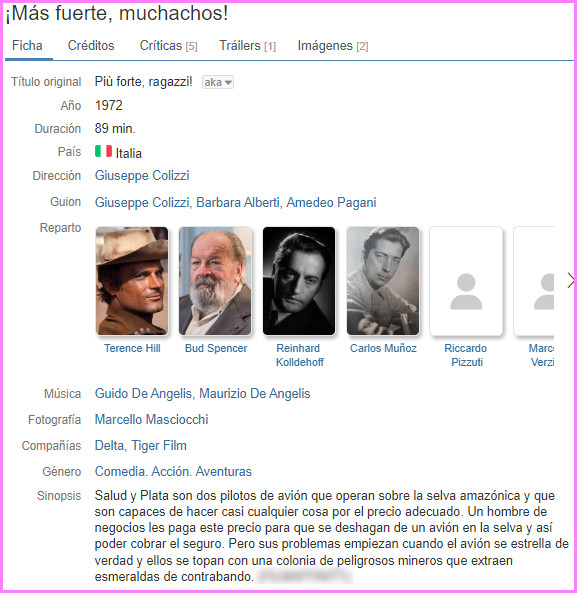Click Carlos Muñoz's portrait thumbnail

(383, 281)
